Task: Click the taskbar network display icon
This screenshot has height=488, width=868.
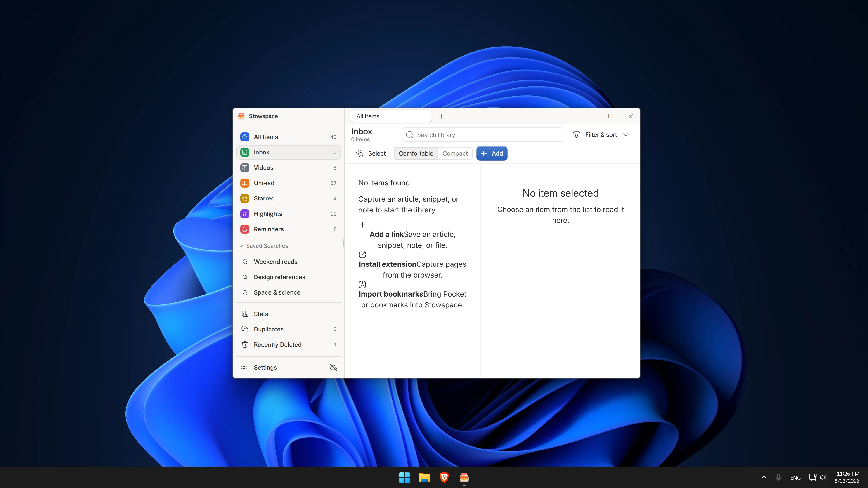Action: 812,477
